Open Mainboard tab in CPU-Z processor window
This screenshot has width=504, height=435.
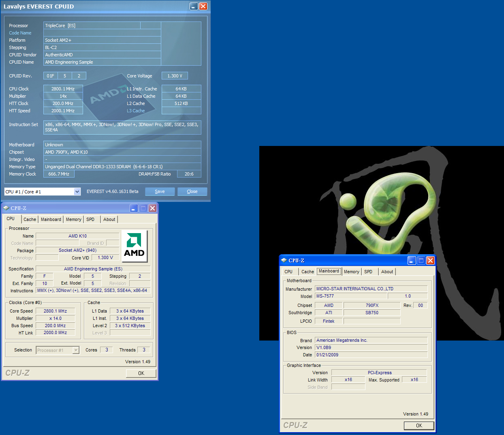click(51, 219)
